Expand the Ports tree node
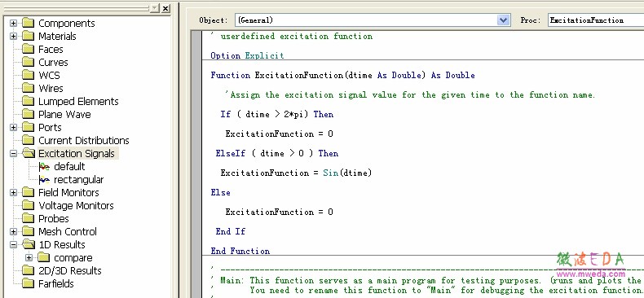This screenshot has width=644, height=298. [14, 127]
